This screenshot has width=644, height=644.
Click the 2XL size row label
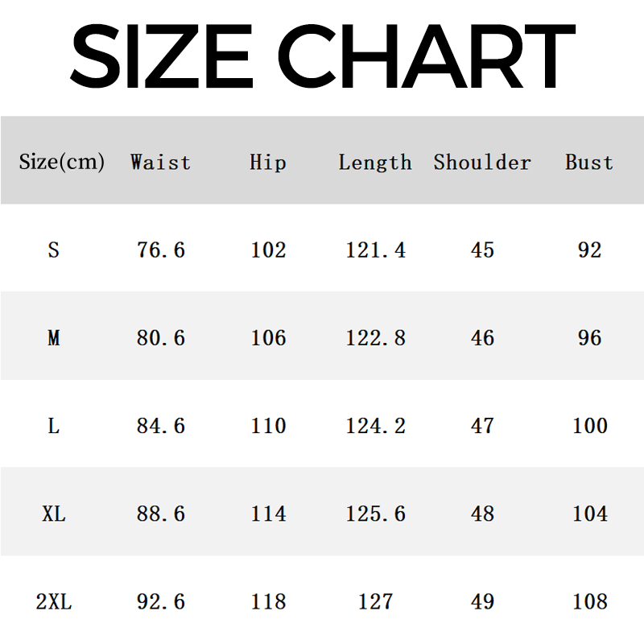54,601
